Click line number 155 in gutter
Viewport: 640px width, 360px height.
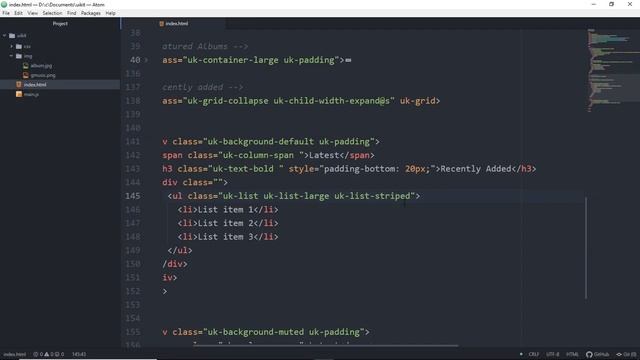(133, 332)
